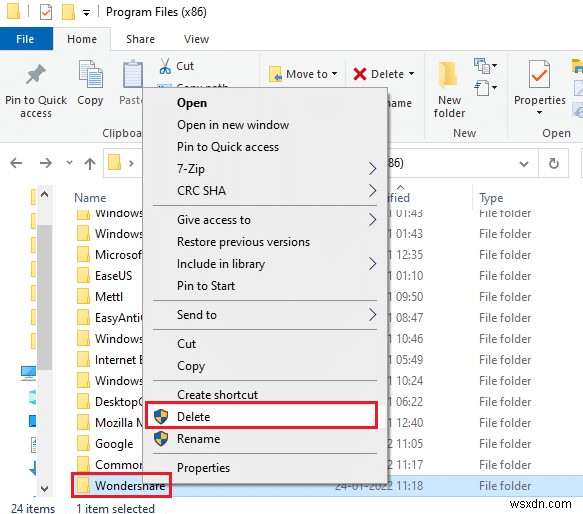Screen dimensions: 583x514
Task: Sort by the Name column header
Action: [x=90, y=197]
